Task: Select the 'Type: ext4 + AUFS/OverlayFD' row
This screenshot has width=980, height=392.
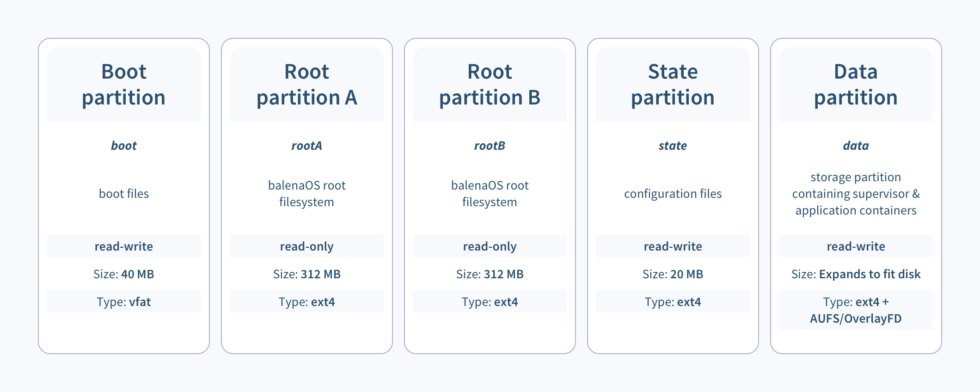Action: coord(856,310)
